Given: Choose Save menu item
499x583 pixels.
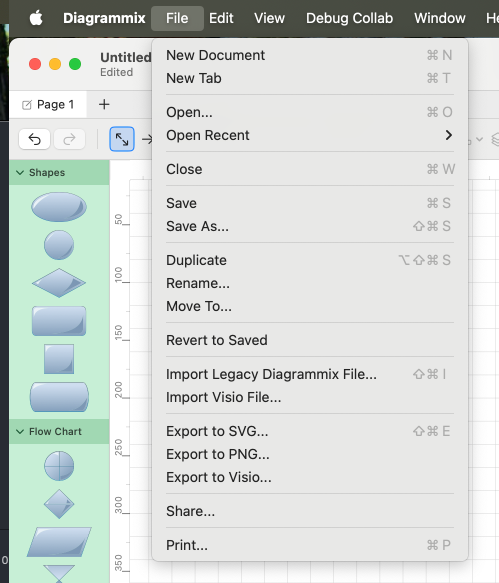Looking at the screenshot, I should click(x=310, y=203).
